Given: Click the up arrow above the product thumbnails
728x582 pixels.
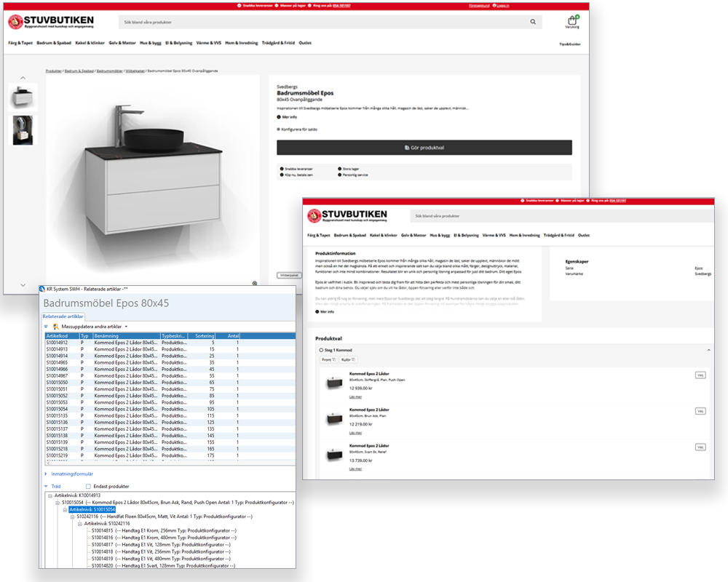Looking at the screenshot, I should pos(23,78).
